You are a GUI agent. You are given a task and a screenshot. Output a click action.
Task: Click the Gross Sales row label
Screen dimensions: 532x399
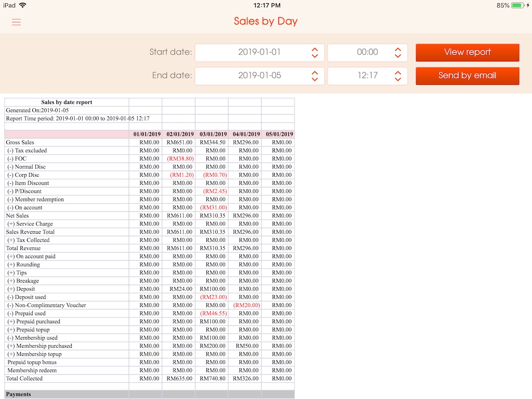click(x=20, y=142)
